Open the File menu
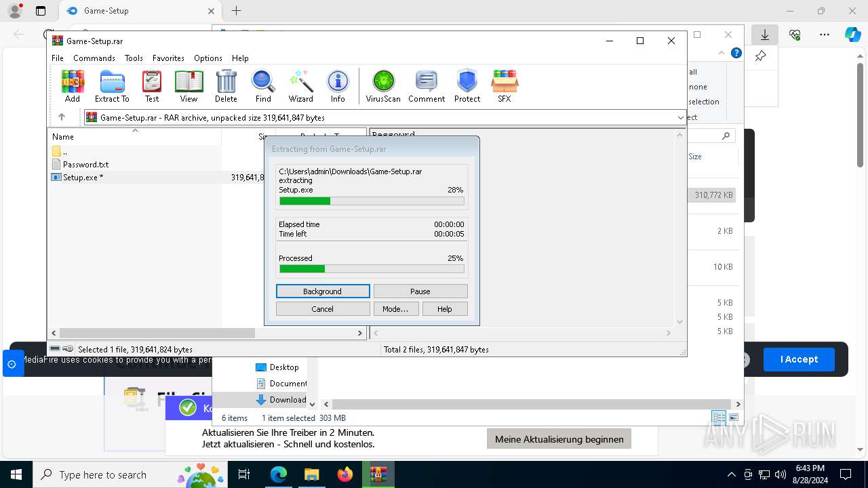Viewport: 868px width, 488px height. (x=58, y=58)
